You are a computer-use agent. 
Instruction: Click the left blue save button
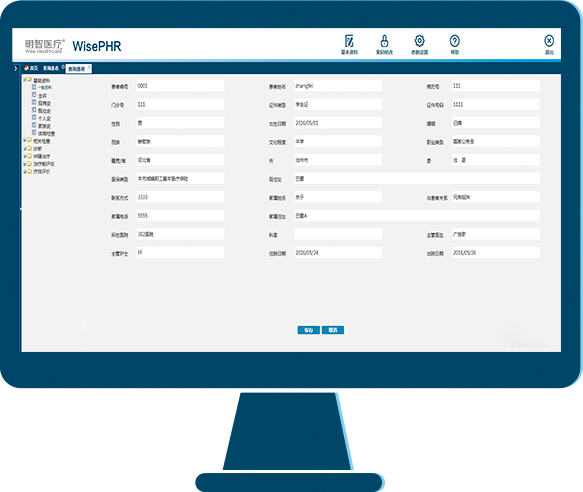[x=309, y=330]
